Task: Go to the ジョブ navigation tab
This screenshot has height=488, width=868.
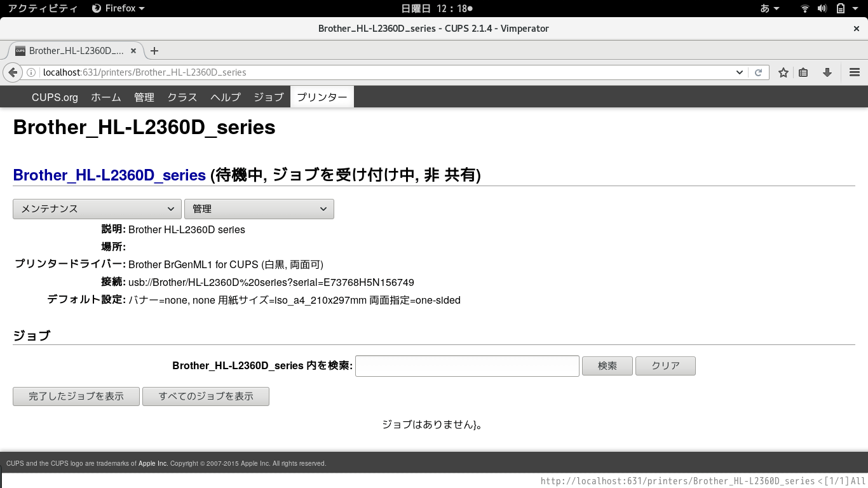Action: 269,97
